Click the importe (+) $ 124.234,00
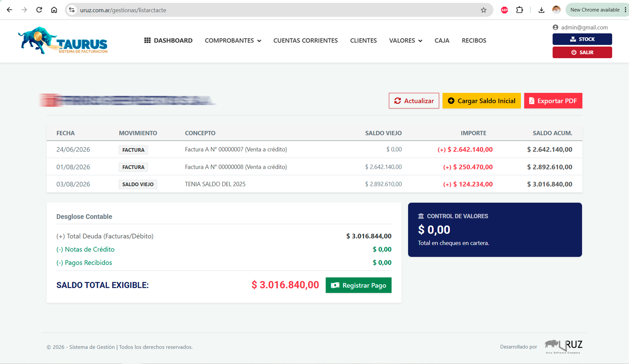The width and height of the screenshot is (629, 364). point(468,184)
